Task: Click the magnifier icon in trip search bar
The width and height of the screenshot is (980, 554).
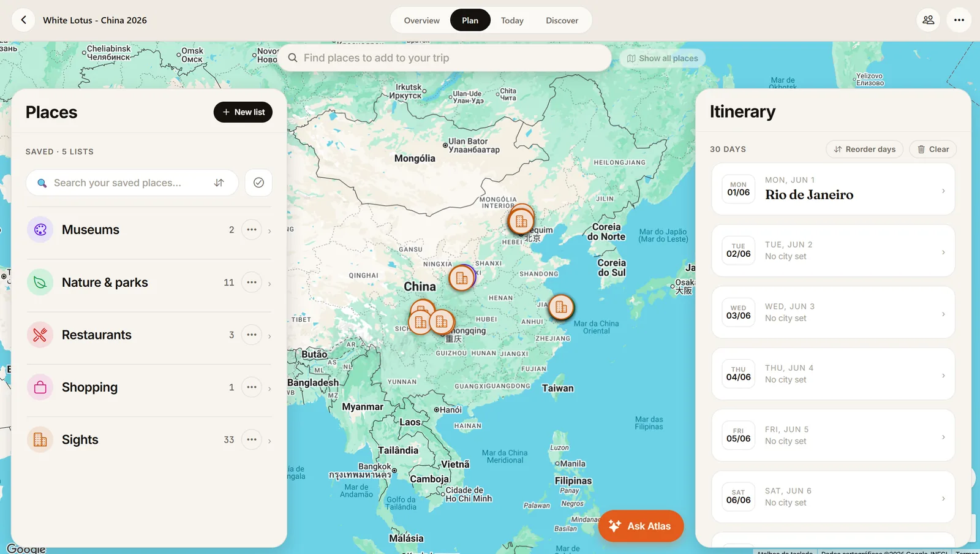Action: 293,58
